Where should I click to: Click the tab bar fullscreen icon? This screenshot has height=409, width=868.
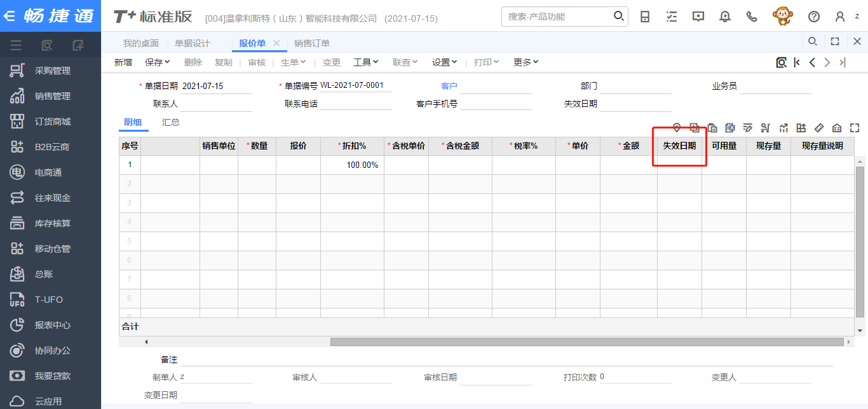835,41
